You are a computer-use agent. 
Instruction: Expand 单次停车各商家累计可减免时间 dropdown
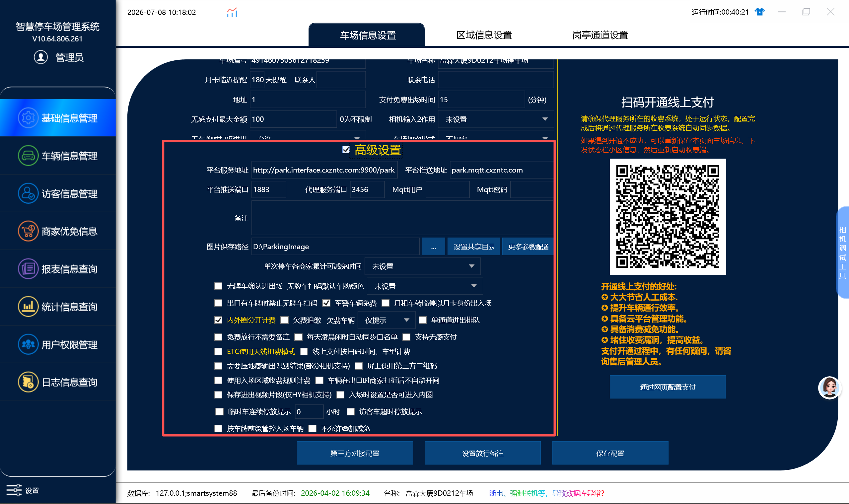pos(422,266)
